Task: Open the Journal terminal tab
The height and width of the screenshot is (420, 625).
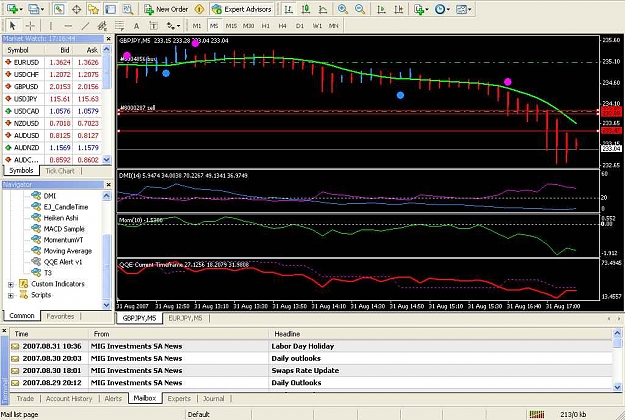Action: click(x=214, y=398)
